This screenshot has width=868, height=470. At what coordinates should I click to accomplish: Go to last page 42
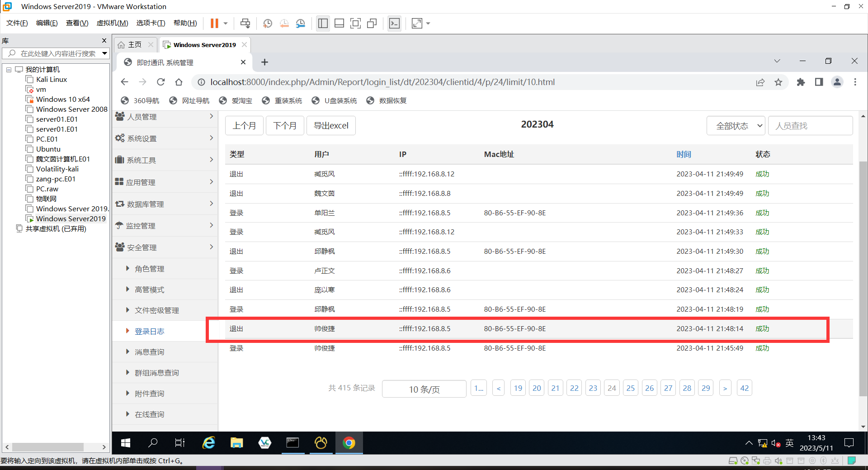click(x=744, y=388)
